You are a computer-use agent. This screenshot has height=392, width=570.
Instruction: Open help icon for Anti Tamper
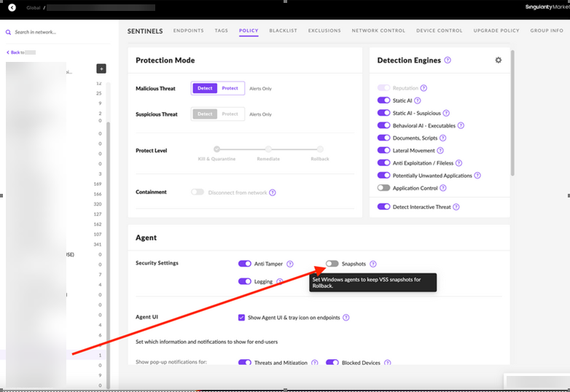click(289, 264)
